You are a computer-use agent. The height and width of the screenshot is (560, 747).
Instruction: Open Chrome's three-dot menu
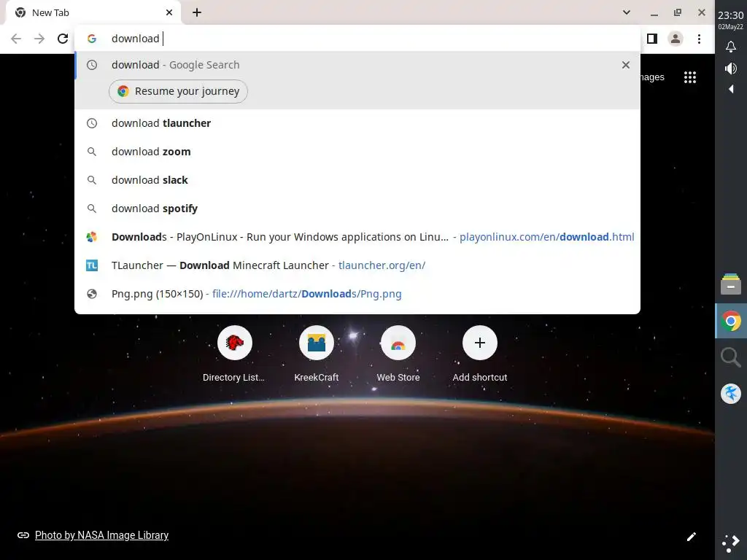[699, 39]
